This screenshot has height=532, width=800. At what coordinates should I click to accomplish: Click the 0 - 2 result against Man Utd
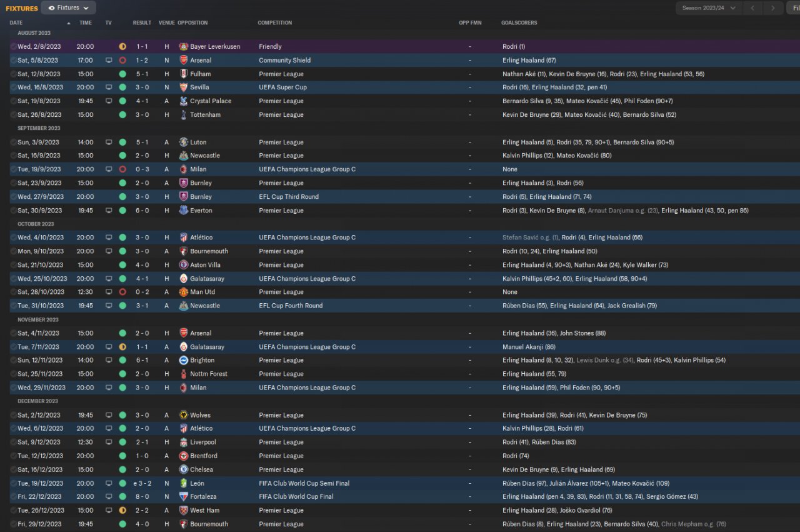click(x=142, y=292)
